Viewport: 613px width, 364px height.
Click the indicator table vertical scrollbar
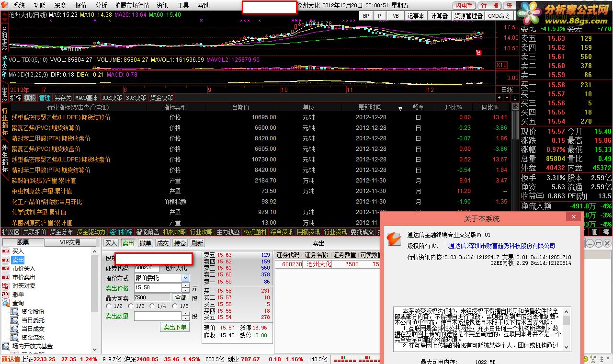[x=515, y=125]
